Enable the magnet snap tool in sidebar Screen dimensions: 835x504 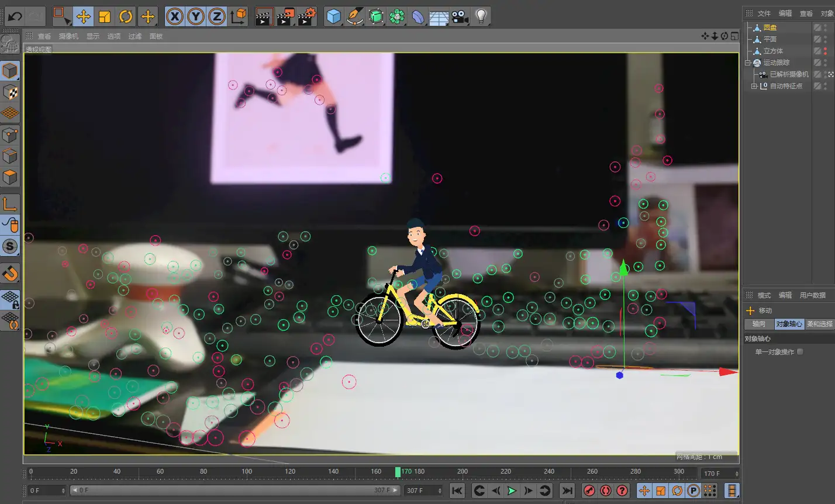coord(10,274)
